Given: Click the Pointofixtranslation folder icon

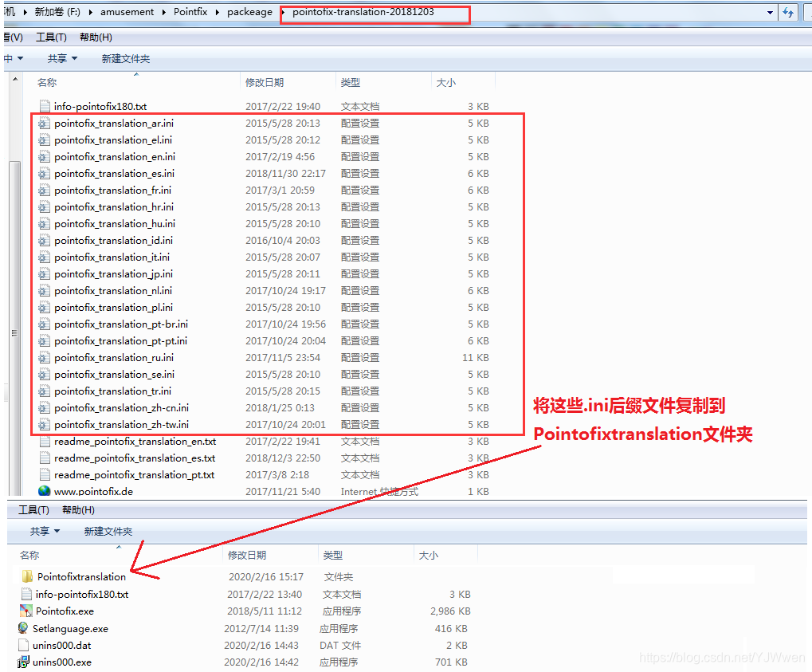Looking at the screenshot, I should point(27,576).
